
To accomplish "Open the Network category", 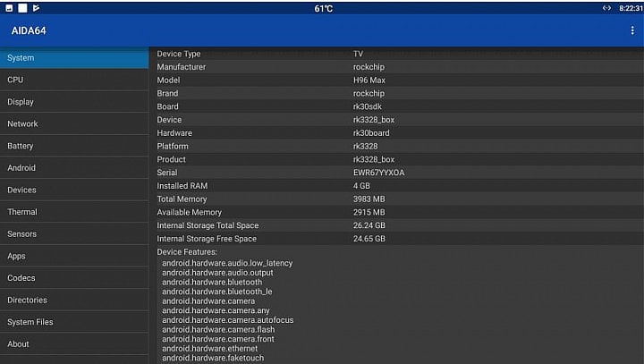I will point(74,123).
